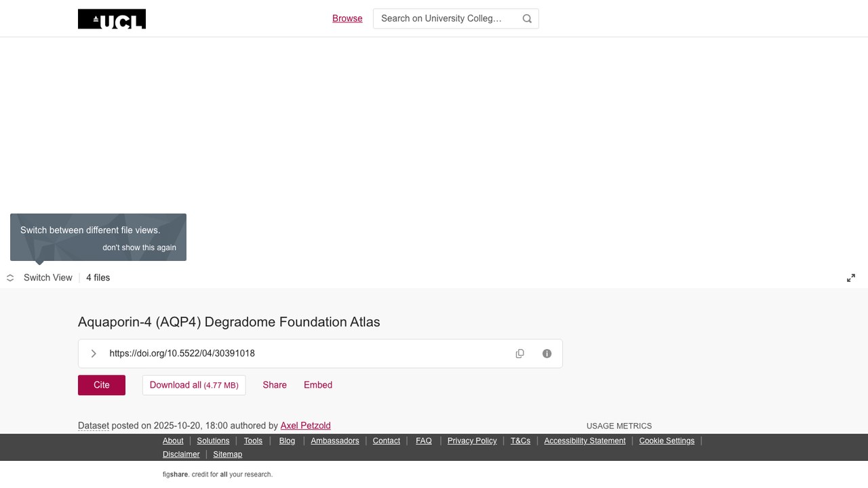868x488 pixels.
Task: Click the UCL logo
Action: 112,19
